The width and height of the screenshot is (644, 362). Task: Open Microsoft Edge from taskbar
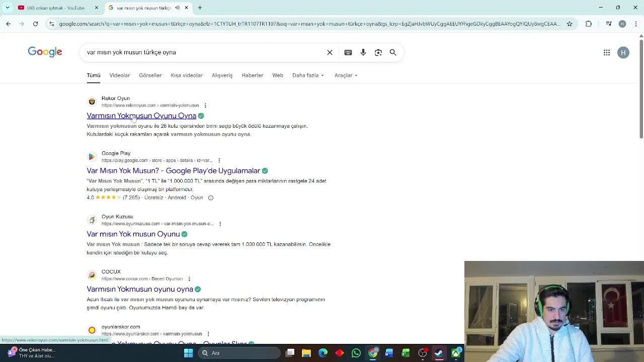click(x=323, y=353)
